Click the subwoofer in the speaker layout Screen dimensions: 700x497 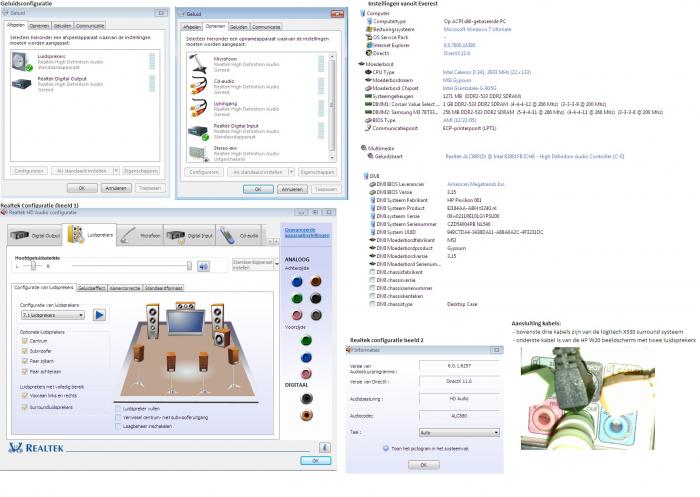point(223,337)
